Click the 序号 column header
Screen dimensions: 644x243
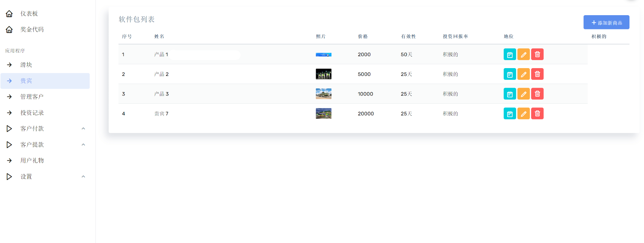coord(127,36)
